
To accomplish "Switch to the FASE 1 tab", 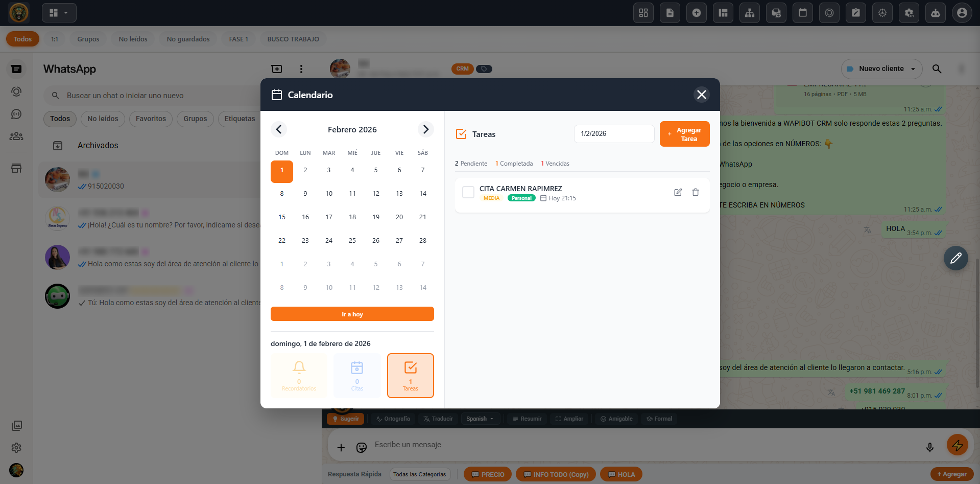I will click(x=238, y=39).
